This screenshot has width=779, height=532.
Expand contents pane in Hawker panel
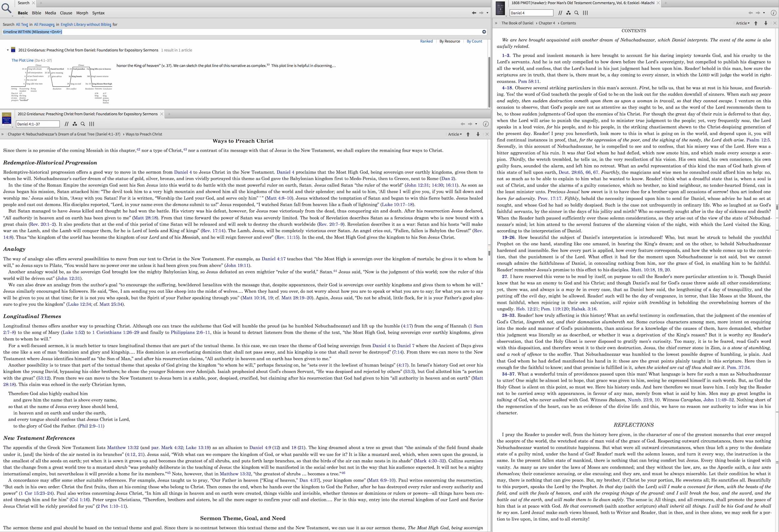[x=496, y=23]
